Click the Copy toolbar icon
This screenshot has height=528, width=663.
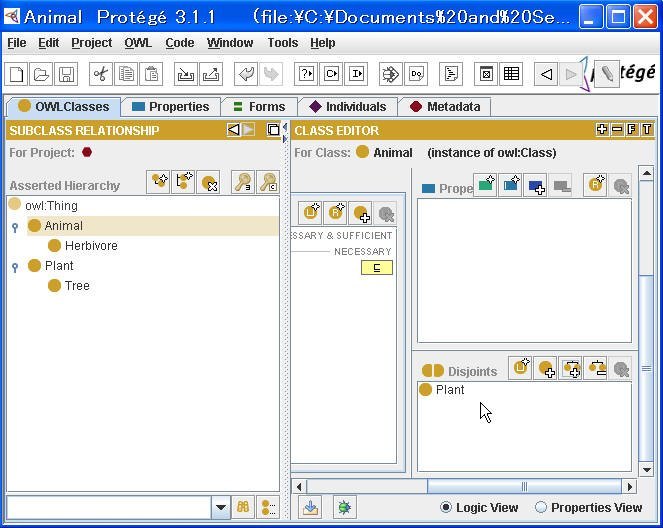126,74
